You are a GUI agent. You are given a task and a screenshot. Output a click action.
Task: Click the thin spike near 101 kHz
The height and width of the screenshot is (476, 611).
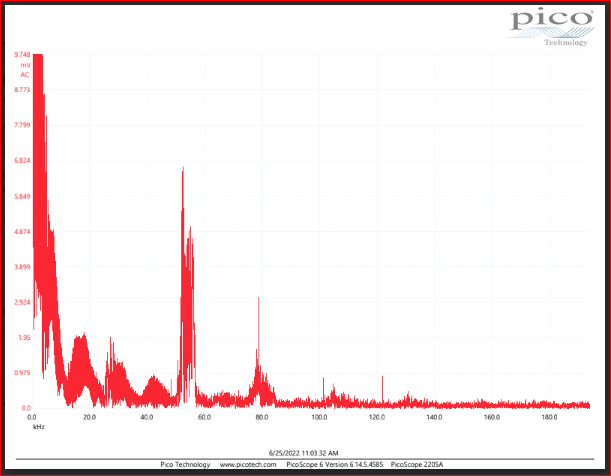coord(323,390)
